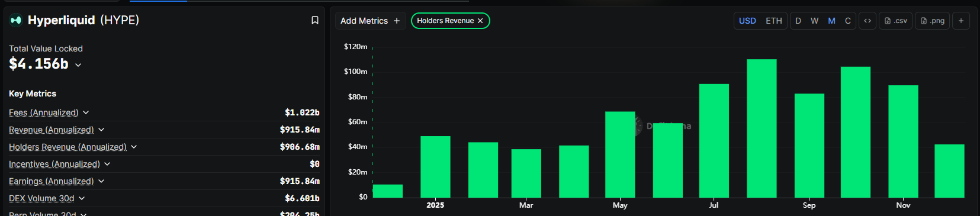Viewport: 980px width, 216px height.
Task: Expand Earnings (Annualized) details
Action: pyautogui.click(x=101, y=181)
